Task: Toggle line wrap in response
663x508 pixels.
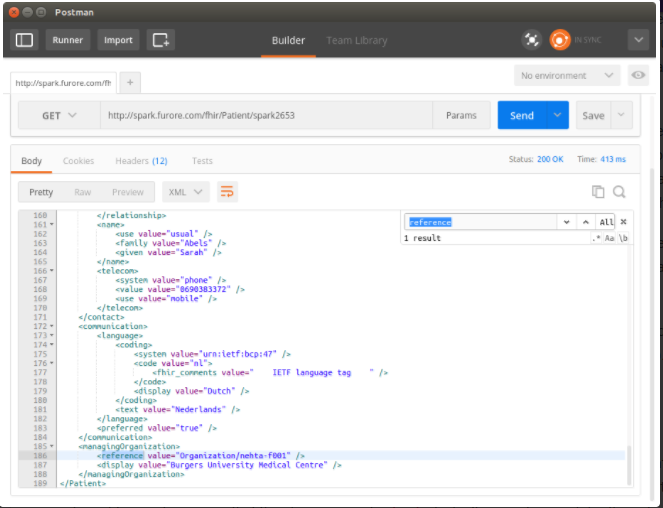Action: 228,192
